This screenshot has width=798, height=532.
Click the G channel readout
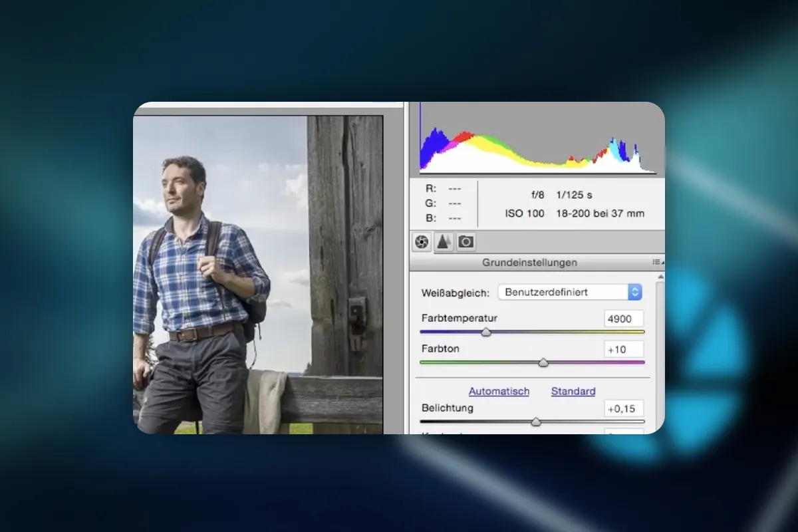pos(443,203)
